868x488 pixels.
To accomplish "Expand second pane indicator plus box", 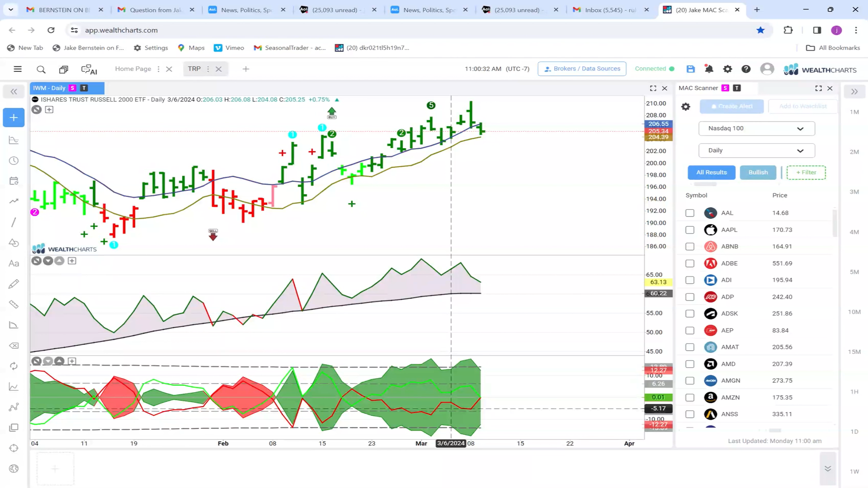I will (x=72, y=261).
